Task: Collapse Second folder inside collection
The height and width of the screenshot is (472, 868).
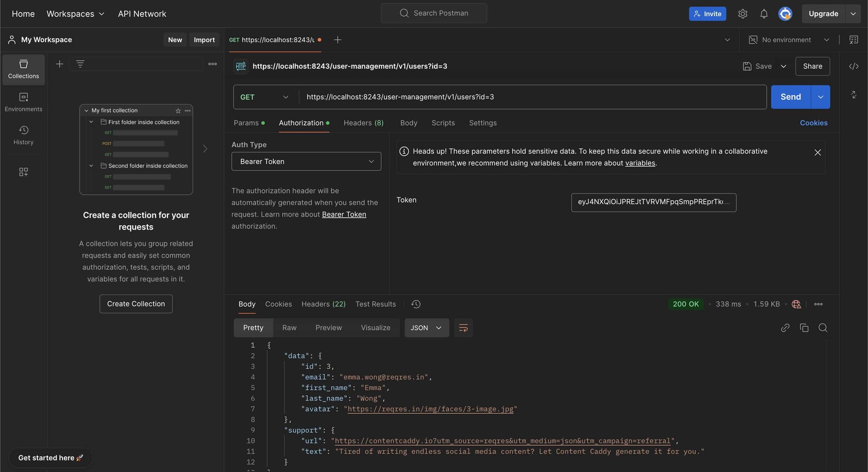Action: point(91,166)
